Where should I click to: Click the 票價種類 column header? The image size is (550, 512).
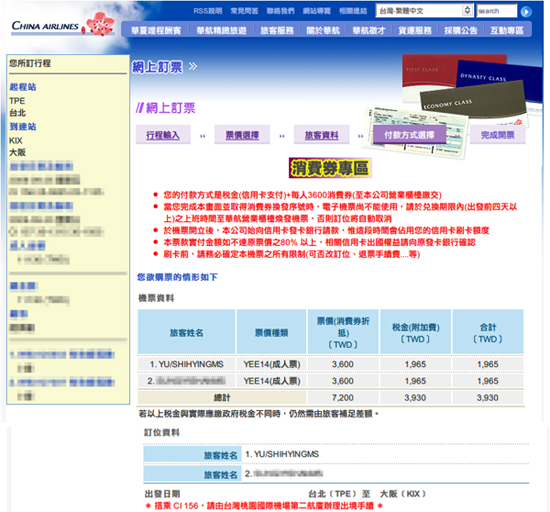271,332
